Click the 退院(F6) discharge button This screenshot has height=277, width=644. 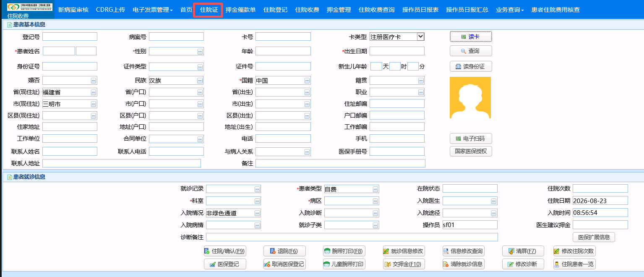[284, 251]
